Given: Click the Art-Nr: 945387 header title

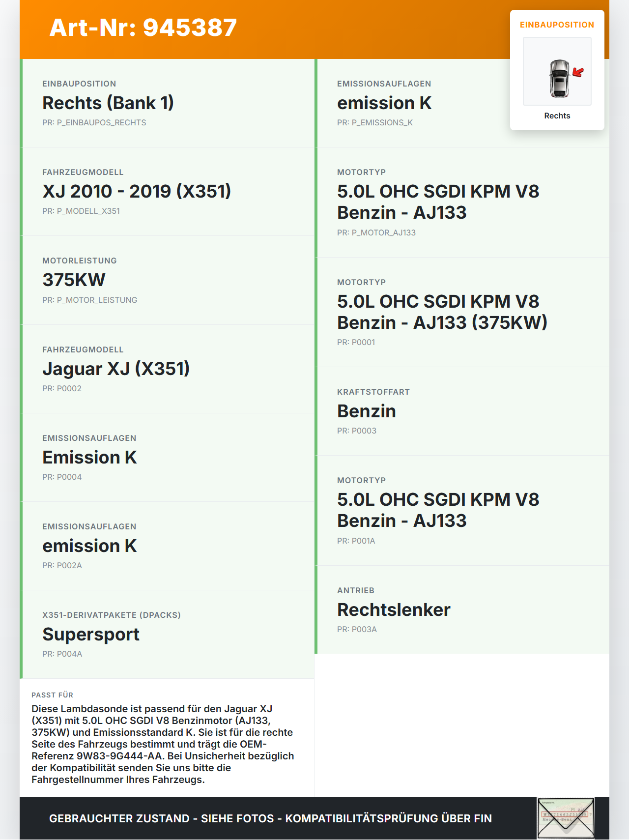Looking at the screenshot, I should 143,28.
